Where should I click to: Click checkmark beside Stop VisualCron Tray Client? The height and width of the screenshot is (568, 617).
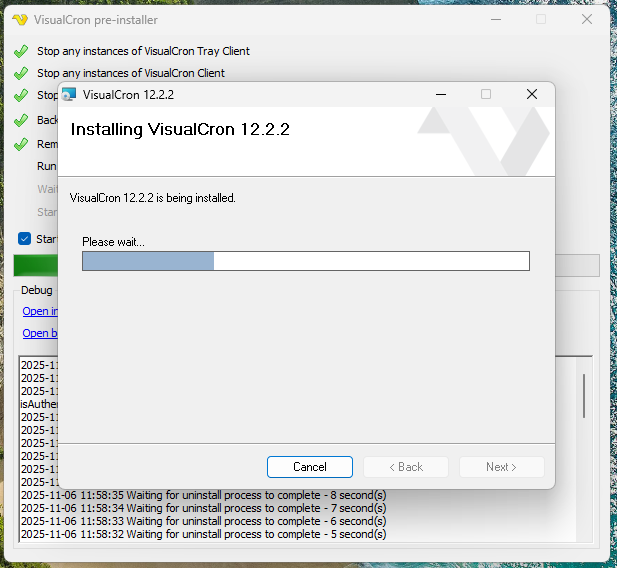tap(21, 51)
